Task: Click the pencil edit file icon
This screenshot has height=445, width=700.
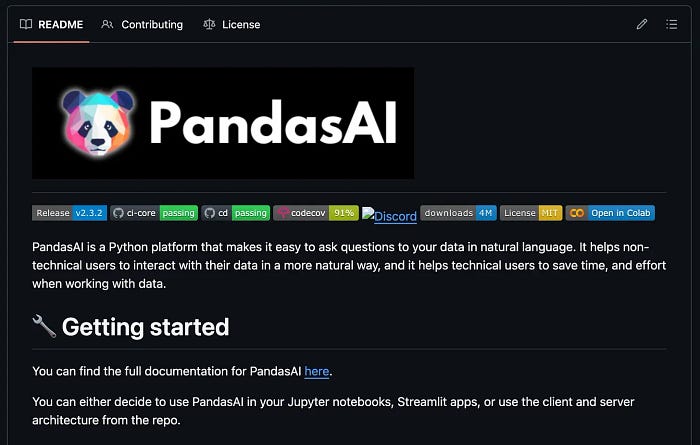Action: tap(642, 24)
